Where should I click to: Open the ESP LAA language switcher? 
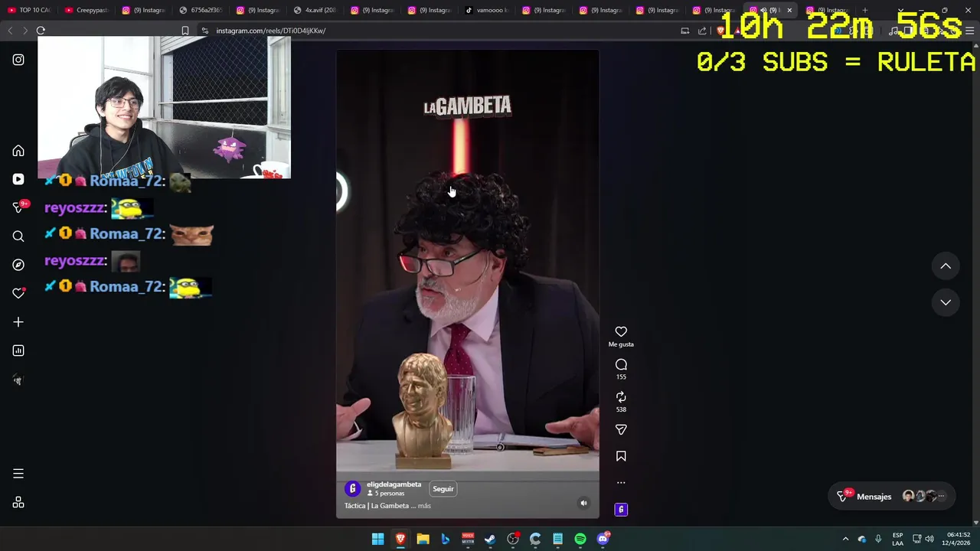point(897,540)
